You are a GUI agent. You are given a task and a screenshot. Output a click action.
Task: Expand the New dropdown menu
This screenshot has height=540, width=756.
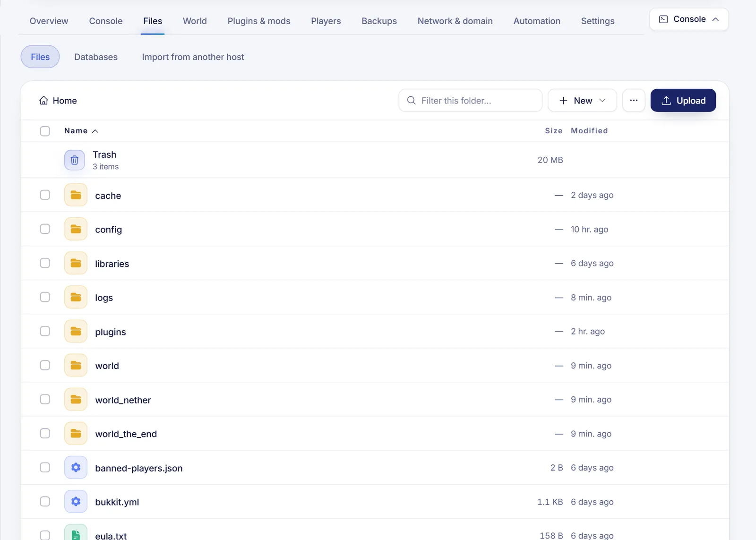coord(582,100)
